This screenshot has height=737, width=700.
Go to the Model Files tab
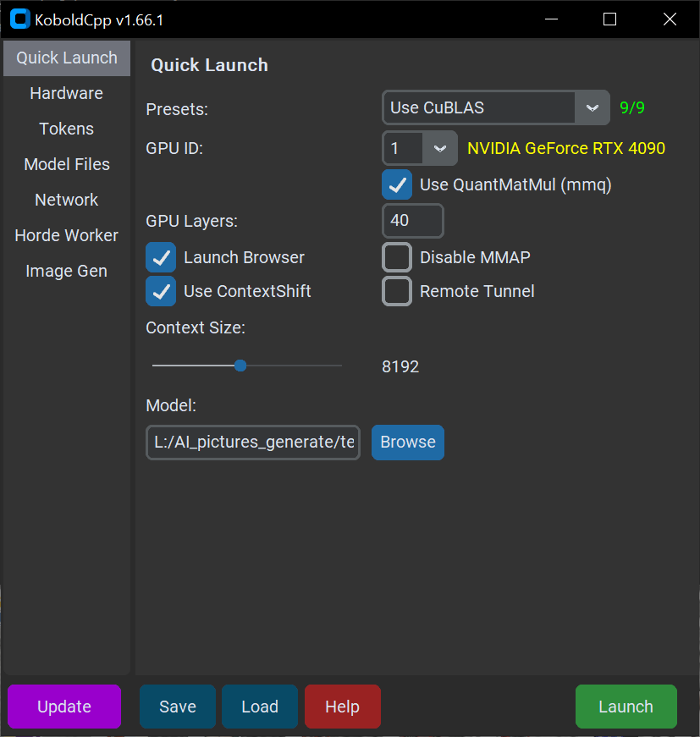pyautogui.click(x=67, y=164)
